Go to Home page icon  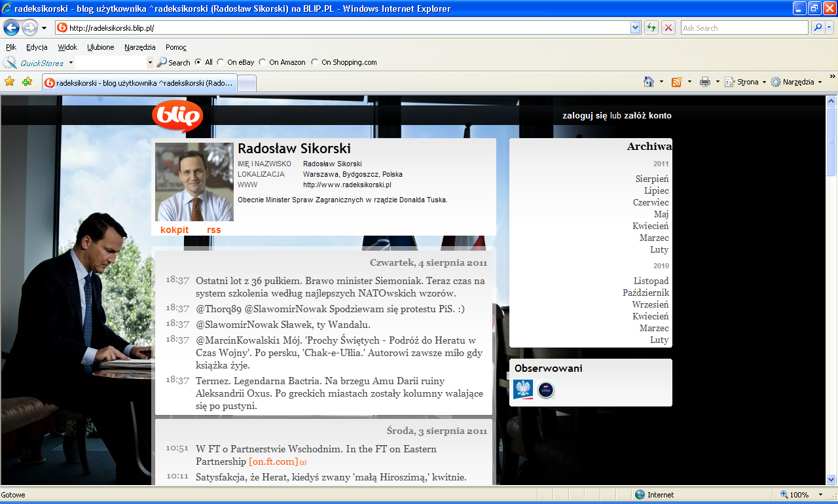coord(649,82)
